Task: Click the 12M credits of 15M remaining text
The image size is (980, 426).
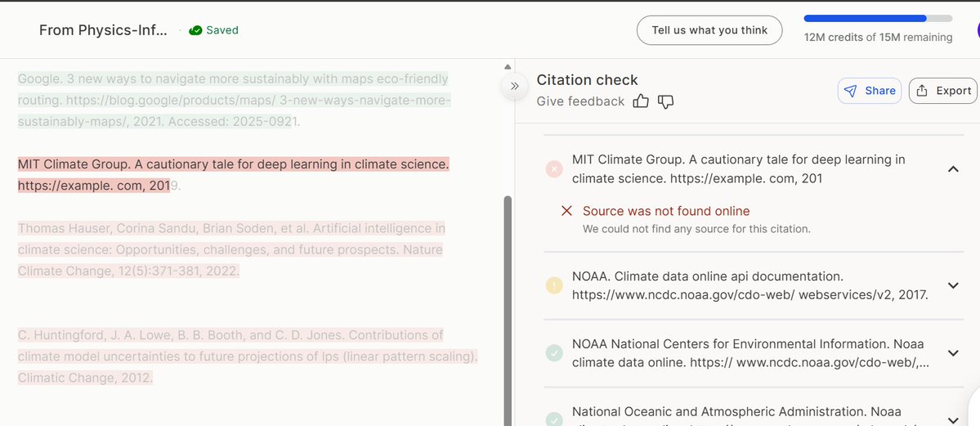Action: 878,38
